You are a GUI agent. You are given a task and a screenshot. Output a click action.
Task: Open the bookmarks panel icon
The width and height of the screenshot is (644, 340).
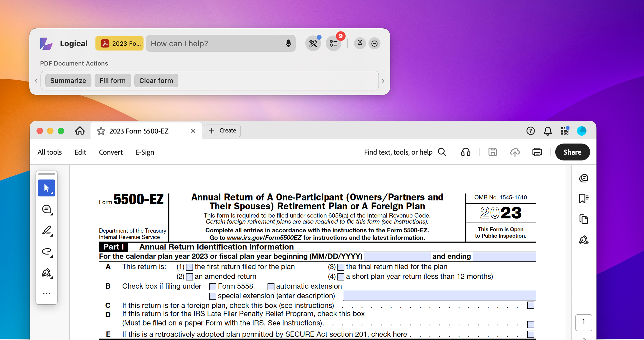584,199
